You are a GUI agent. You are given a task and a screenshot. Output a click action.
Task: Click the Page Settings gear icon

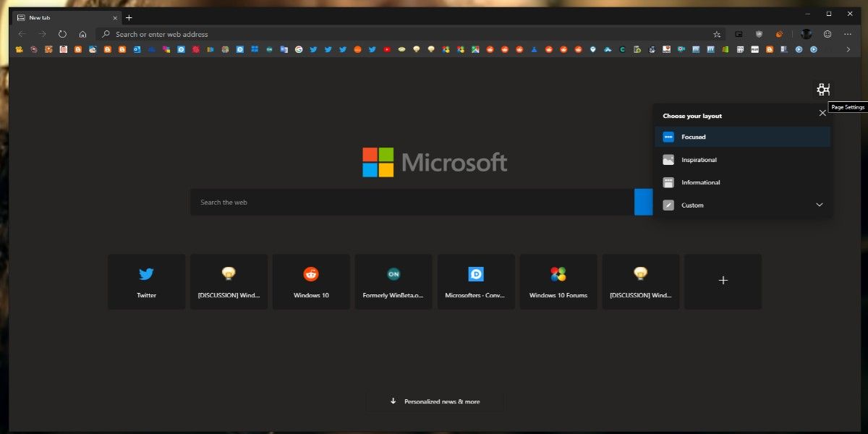point(822,90)
